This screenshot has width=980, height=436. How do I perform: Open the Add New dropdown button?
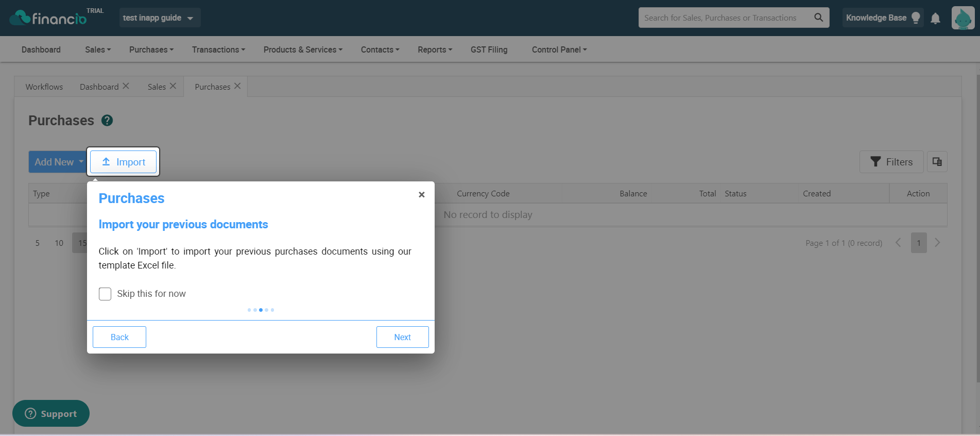pos(58,162)
